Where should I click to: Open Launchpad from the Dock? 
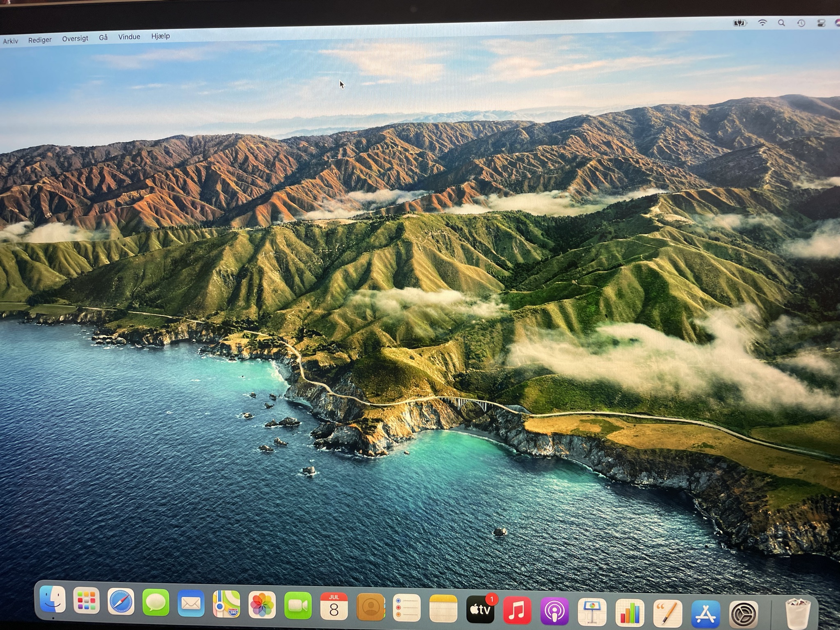point(86,601)
